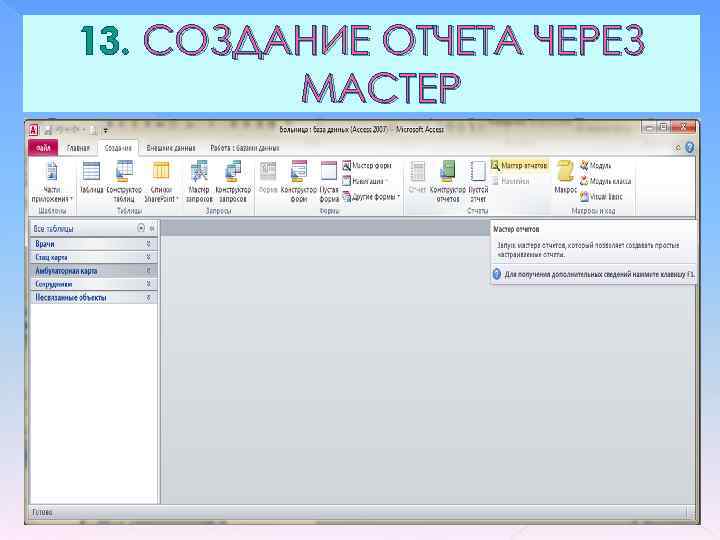Create a new Таблица
This screenshot has height=540, width=720.
click(91, 178)
